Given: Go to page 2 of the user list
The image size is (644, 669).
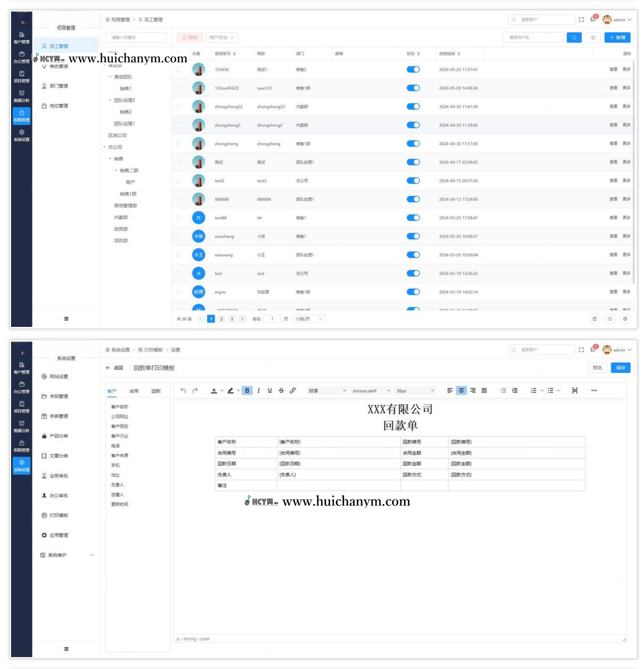Looking at the screenshot, I should (x=221, y=319).
